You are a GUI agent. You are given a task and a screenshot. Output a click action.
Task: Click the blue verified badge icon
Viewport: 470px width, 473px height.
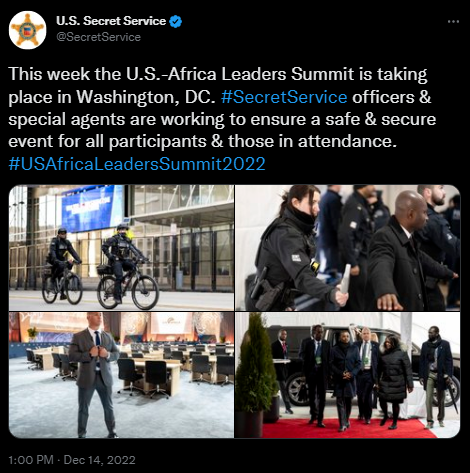(176, 21)
